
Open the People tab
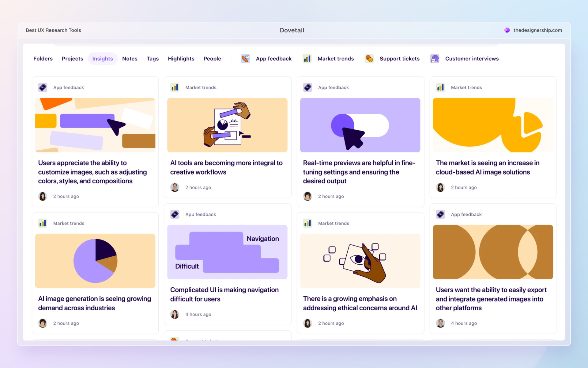pyautogui.click(x=212, y=59)
